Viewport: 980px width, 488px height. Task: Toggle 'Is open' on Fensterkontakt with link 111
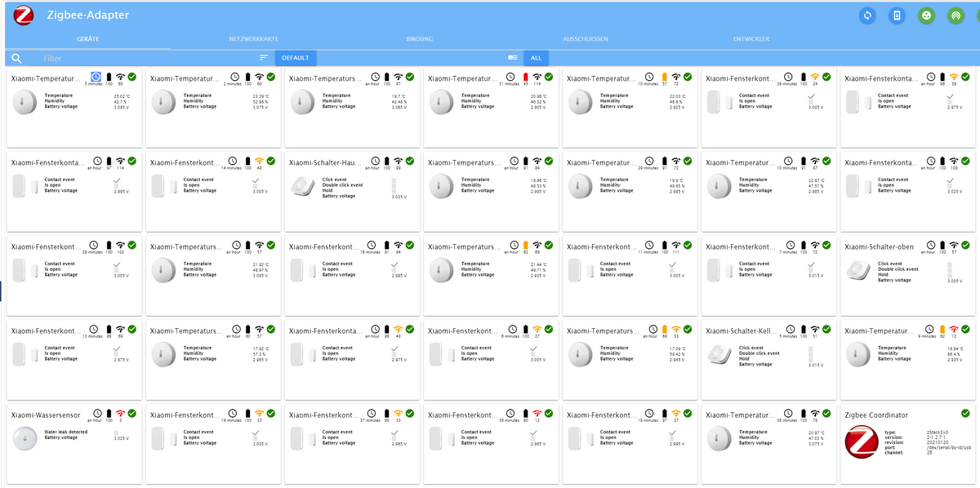click(671, 268)
